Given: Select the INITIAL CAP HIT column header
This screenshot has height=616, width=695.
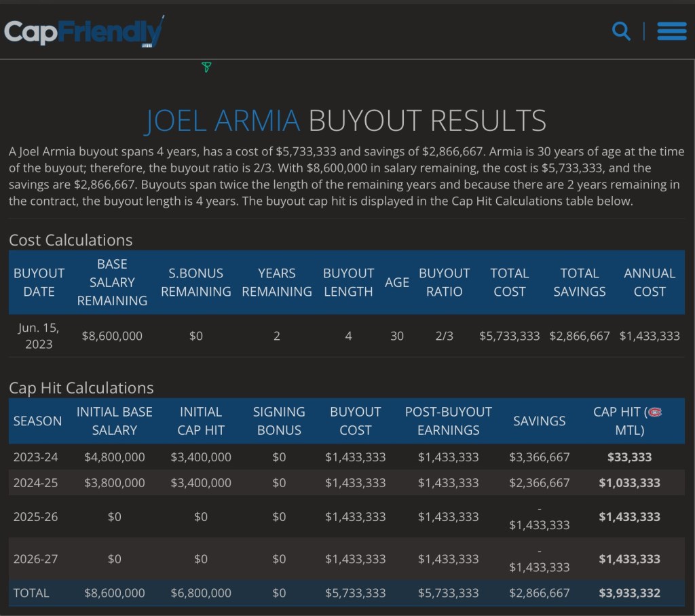Looking at the screenshot, I should [x=200, y=421].
